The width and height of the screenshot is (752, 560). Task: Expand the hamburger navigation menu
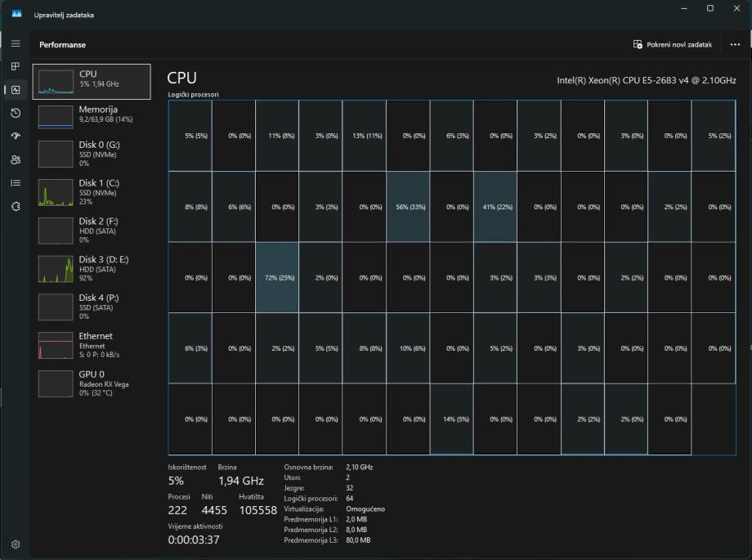pyautogui.click(x=16, y=44)
